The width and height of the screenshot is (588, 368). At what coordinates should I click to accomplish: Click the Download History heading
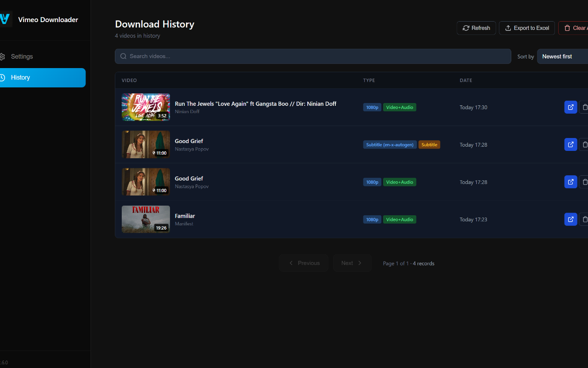pos(154,24)
